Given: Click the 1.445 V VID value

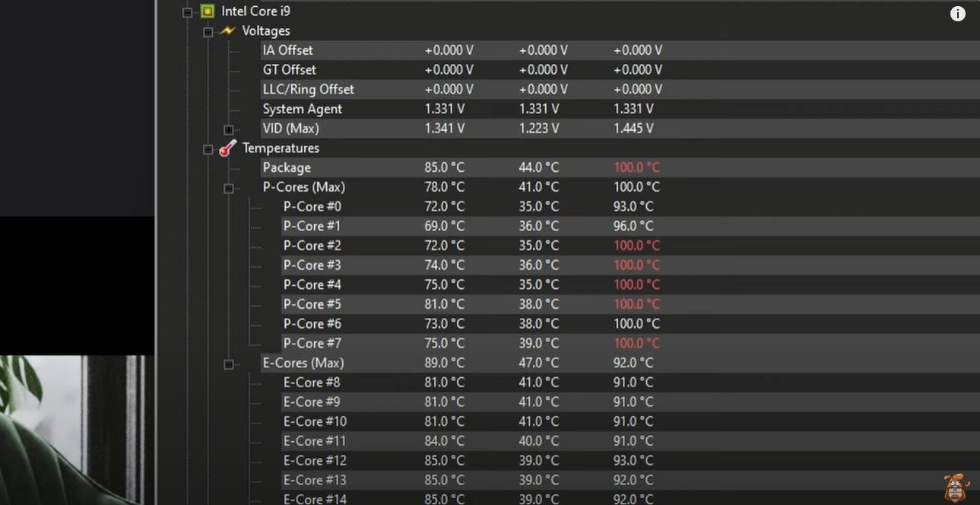Looking at the screenshot, I should (x=633, y=129).
